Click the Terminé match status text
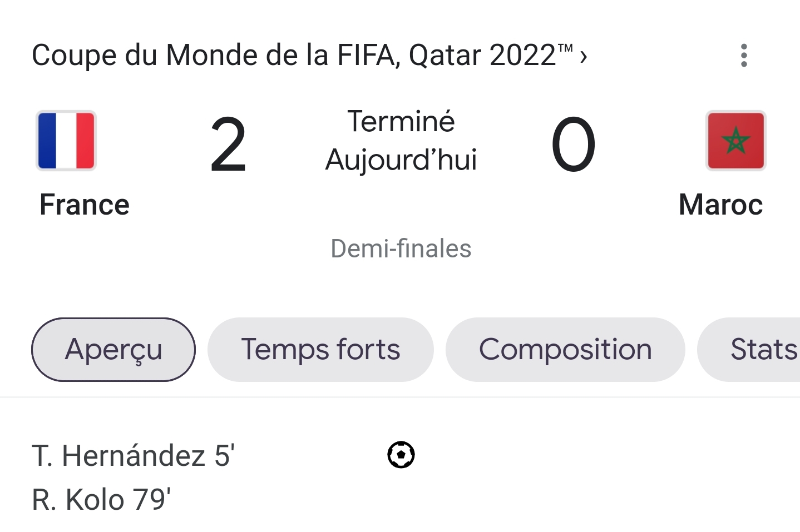Screen dimensions: 800x532 [401, 121]
